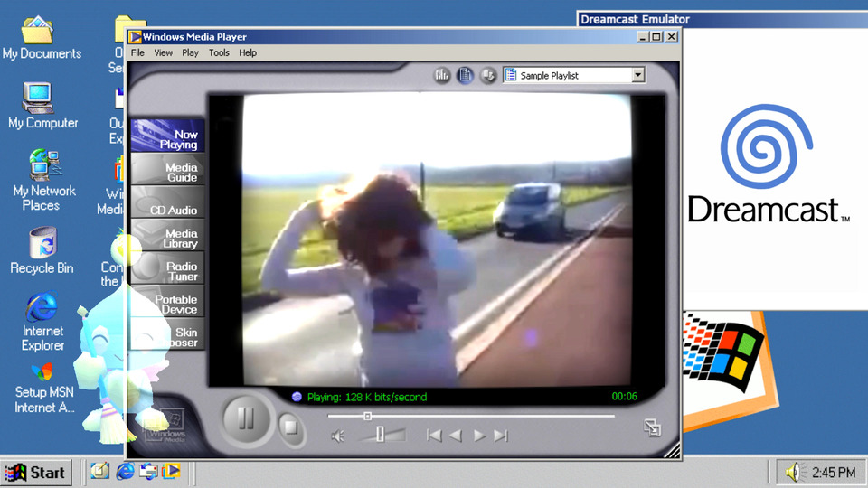The height and width of the screenshot is (488, 868).
Task: Open the Tools menu
Action: point(219,52)
